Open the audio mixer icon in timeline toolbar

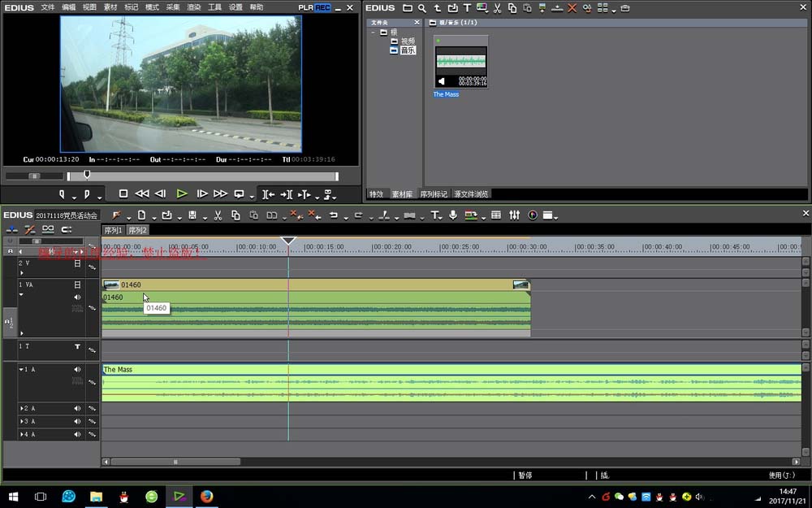[x=514, y=215]
